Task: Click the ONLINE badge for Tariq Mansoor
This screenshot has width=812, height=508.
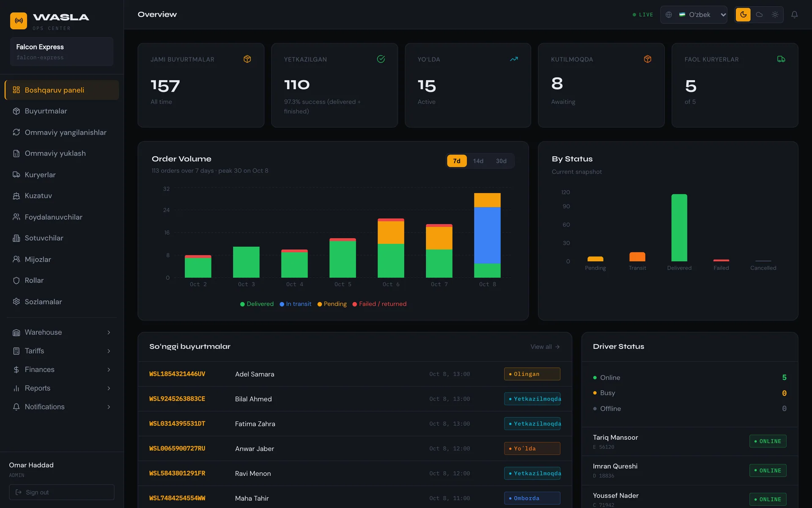Action: point(768,441)
